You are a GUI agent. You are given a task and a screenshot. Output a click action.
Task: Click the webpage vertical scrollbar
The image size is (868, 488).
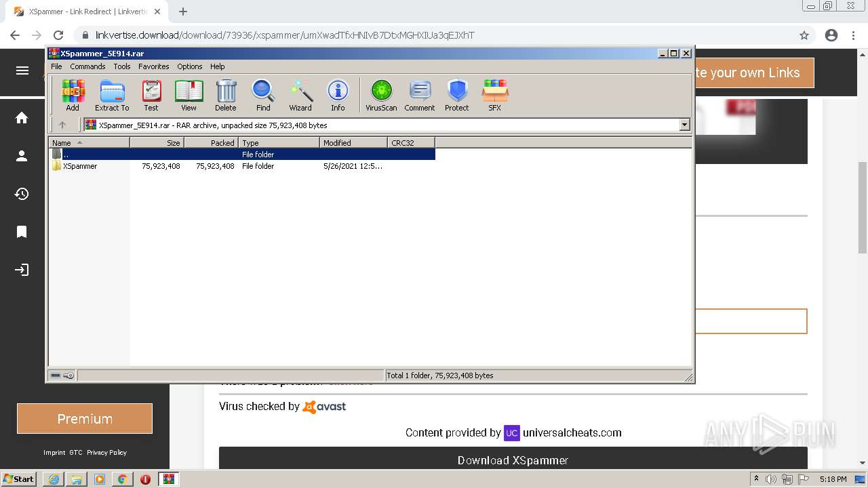click(x=863, y=208)
